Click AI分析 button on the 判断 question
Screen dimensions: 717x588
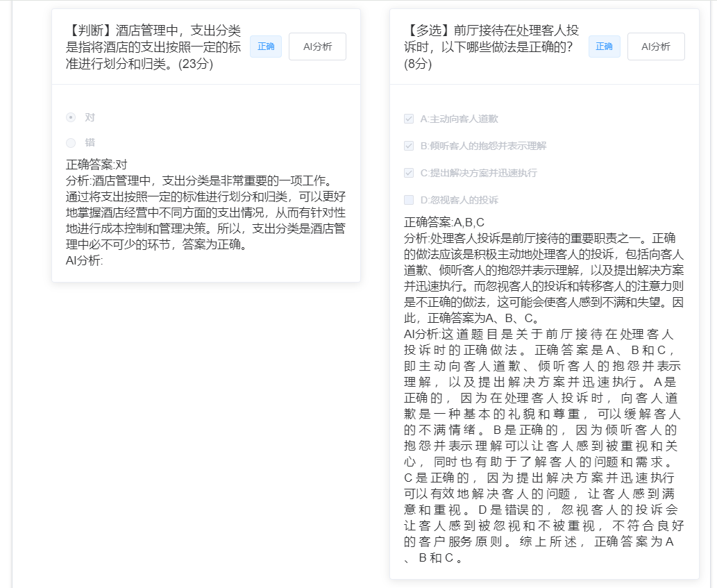[317, 47]
